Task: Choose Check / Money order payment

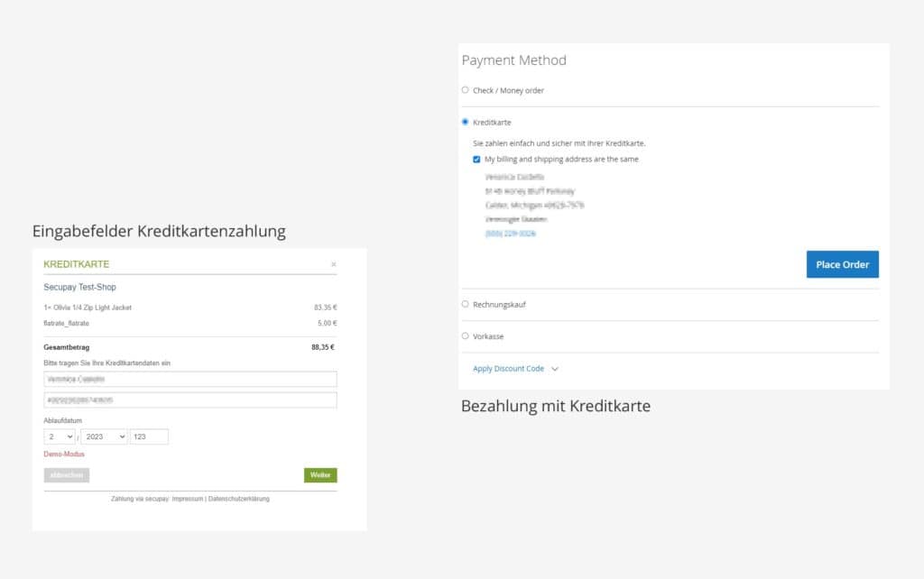Action: point(465,90)
